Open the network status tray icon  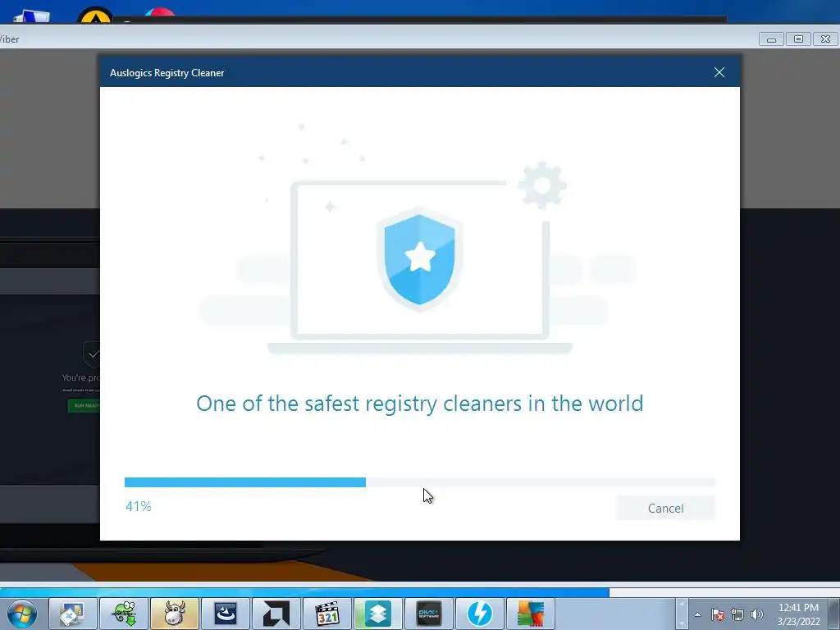tap(737, 614)
